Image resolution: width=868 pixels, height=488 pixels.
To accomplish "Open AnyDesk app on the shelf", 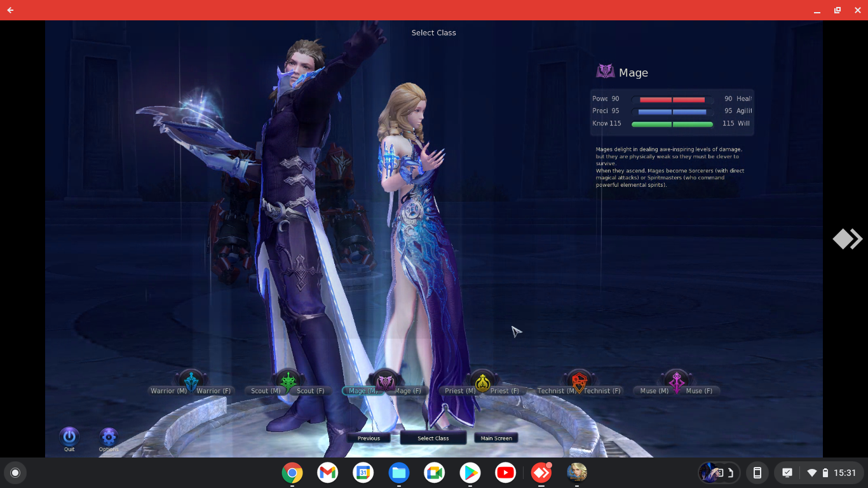I will tap(541, 473).
